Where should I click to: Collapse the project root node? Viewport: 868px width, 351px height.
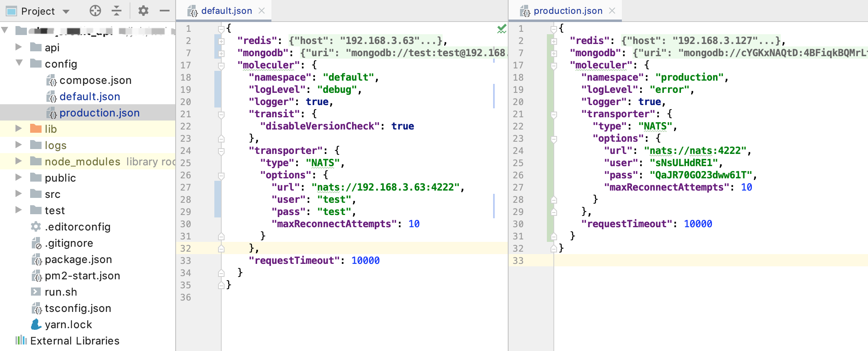[x=5, y=30]
